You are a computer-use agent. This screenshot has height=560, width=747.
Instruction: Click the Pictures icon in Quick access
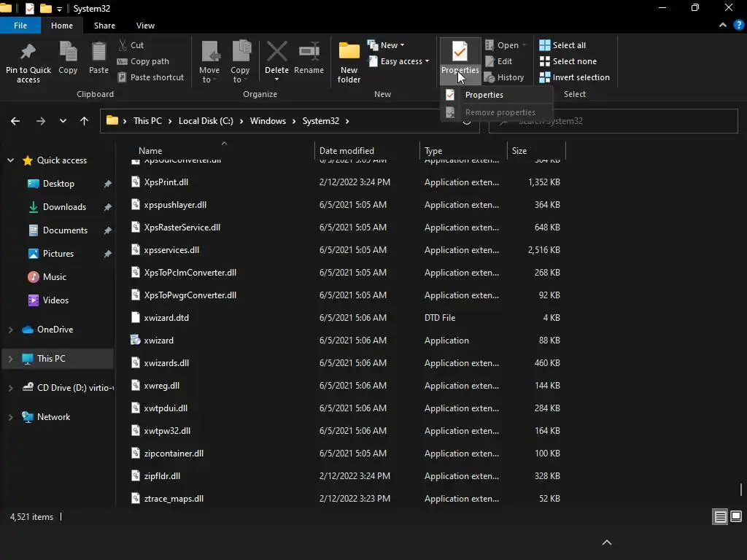[34, 253]
